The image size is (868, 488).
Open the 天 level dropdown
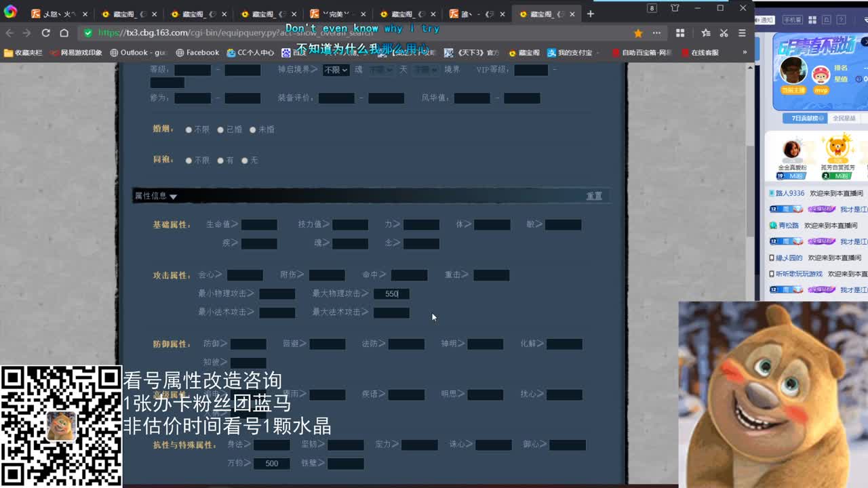pos(426,70)
